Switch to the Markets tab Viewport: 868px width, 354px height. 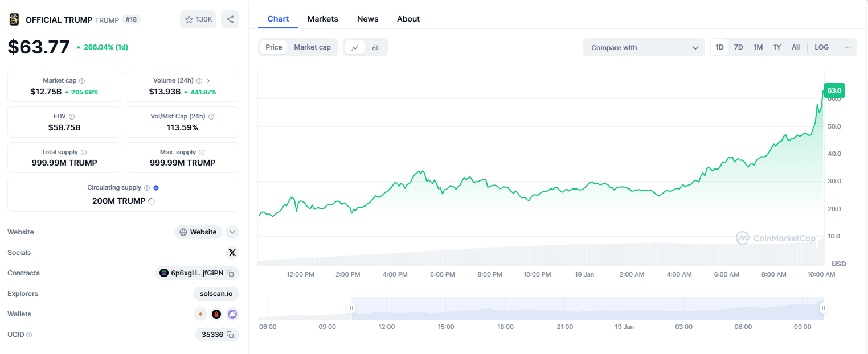coord(322,19)
